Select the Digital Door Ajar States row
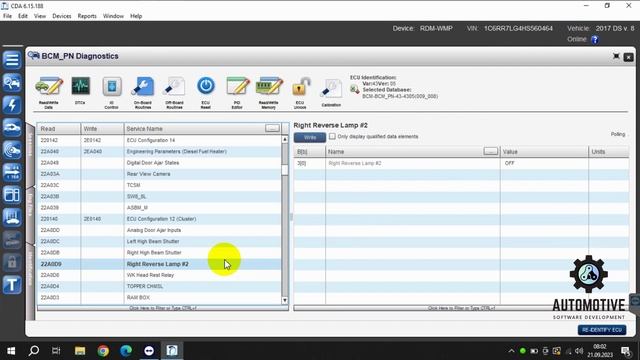640x360 pixels. [x=159, y=162]
